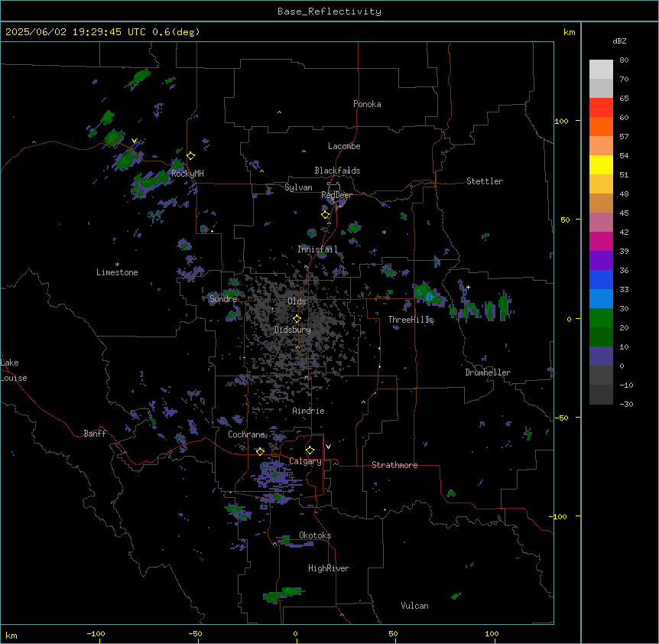Screen dimensions: 659x644
Task: Select the green 30 dBZ legend swatch
Action: [601, 318]
